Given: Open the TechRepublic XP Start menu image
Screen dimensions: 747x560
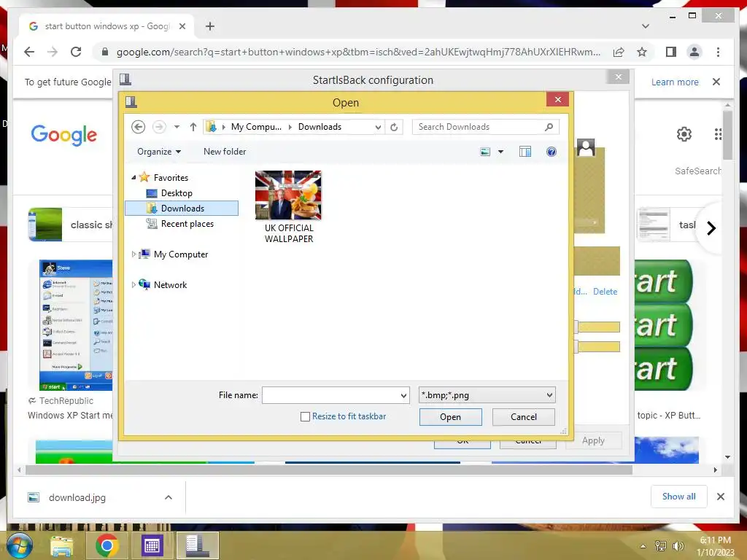Looking at the screenshot, I should tap(76, 324).
